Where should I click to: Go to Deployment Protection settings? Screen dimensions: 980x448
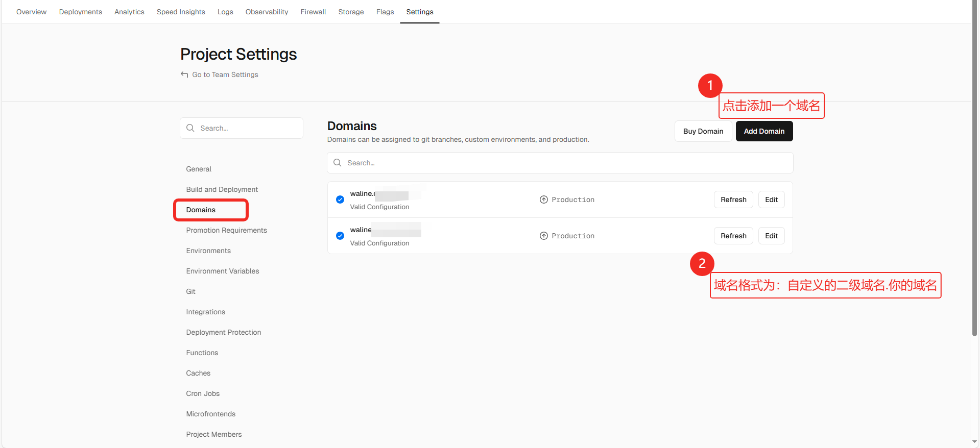[224, 332]
